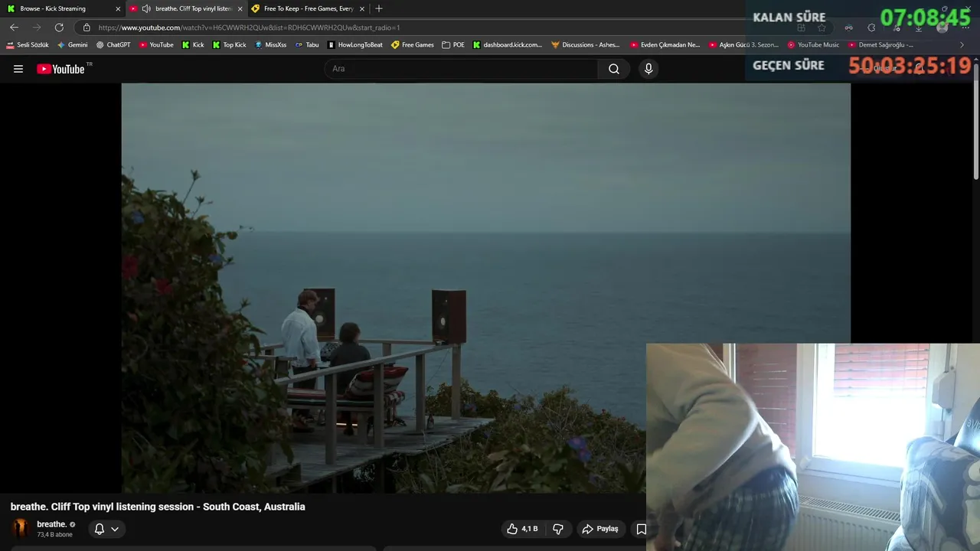This screenshot has width=980, height=551.
Task: Toggle notification bell for breathe. channel
Action: point(100,529)
